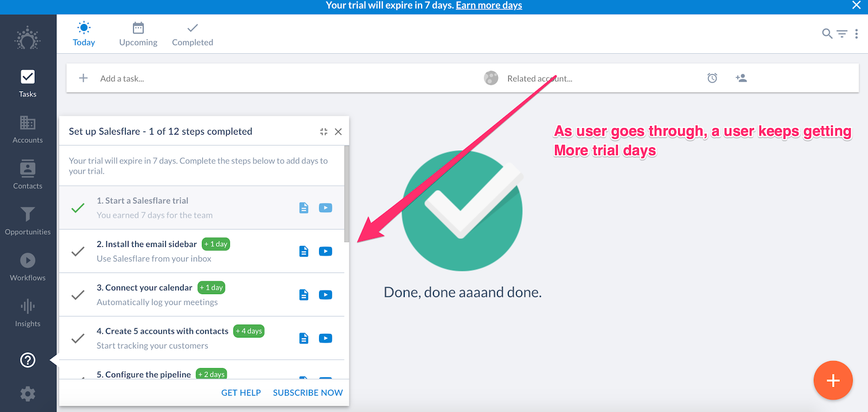868x412 pixels.
Task: Open the Accounts section in sidebar
Action: tap(28, 129)
